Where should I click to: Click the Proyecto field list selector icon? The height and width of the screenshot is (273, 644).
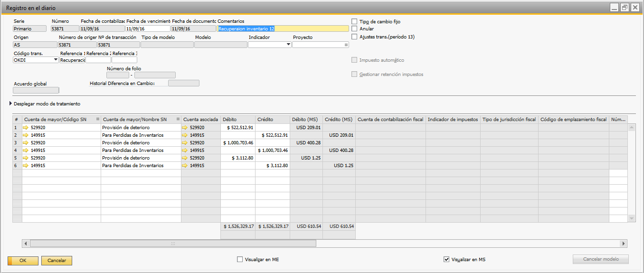point(346,45)
